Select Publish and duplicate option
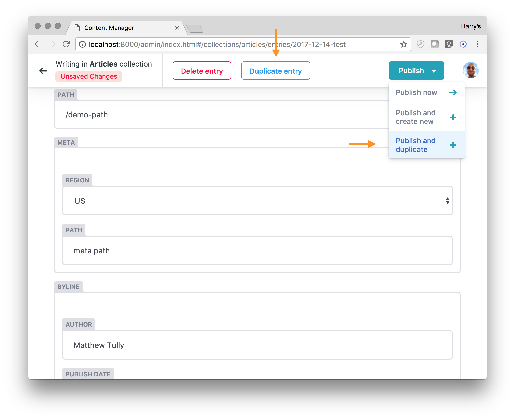Viewport: 515px width, 420px height. 426,145
